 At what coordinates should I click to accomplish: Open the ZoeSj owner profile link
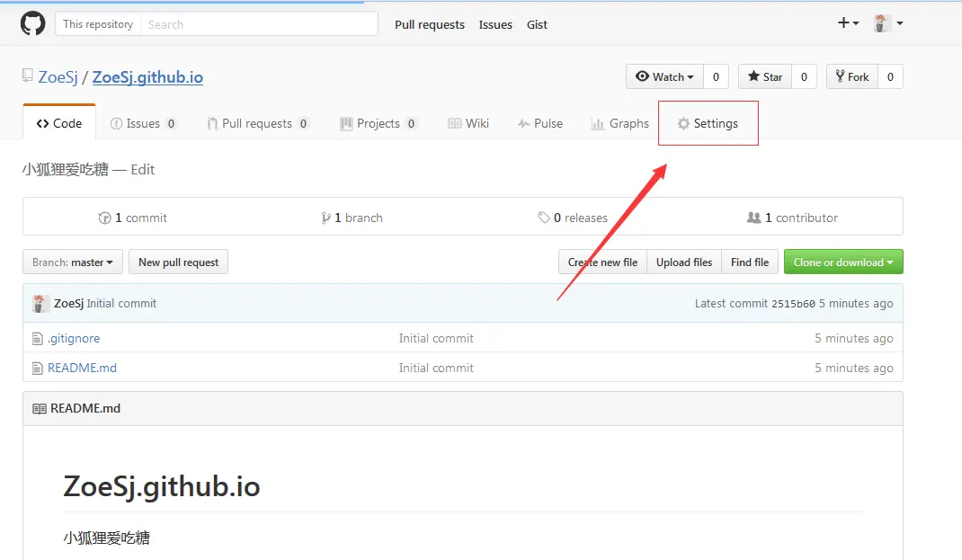[x=58, y=77]
